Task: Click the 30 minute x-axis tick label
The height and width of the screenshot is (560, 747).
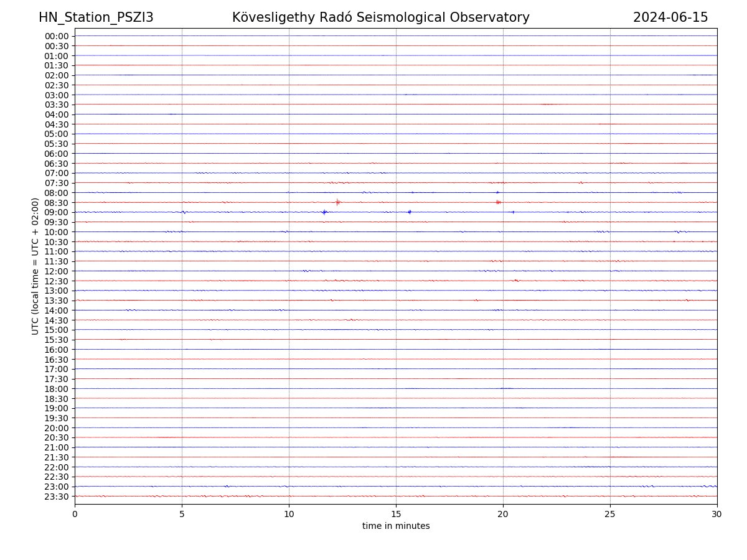Action: 717,514
